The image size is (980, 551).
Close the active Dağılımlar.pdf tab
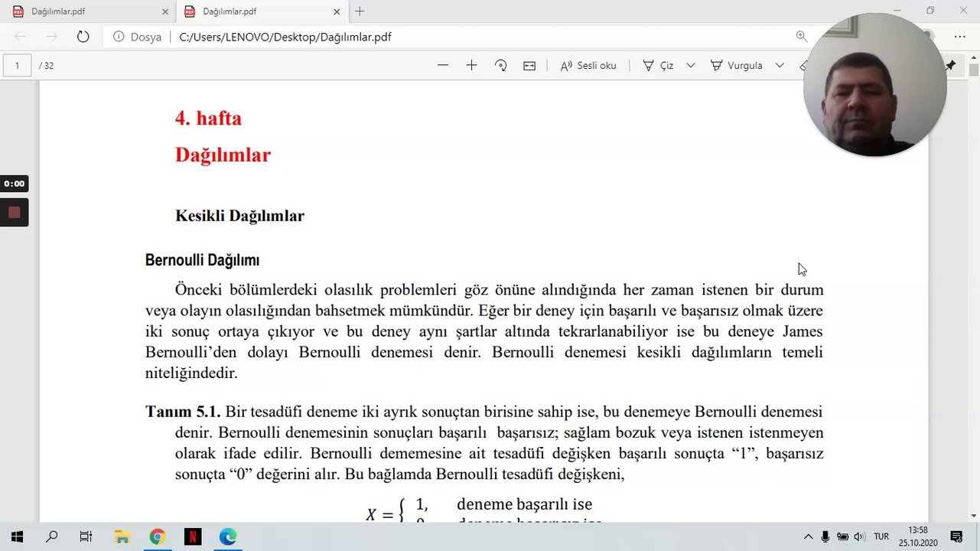point(337,11)
